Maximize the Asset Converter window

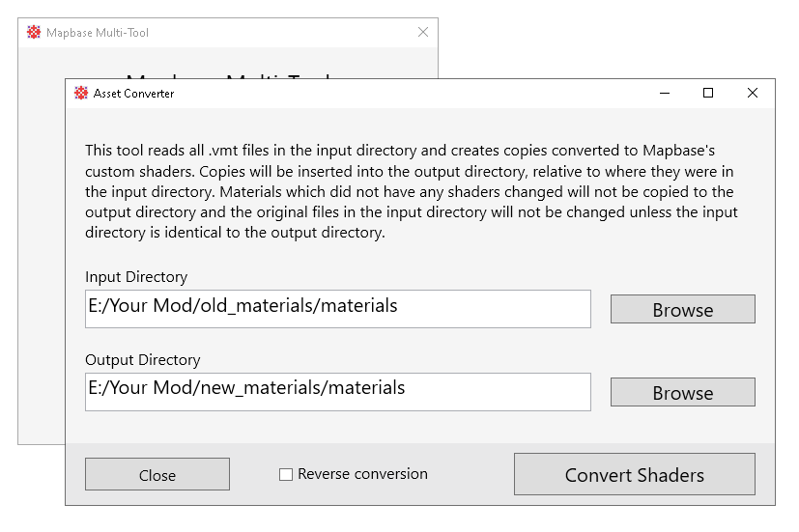[x=708, y=94]
